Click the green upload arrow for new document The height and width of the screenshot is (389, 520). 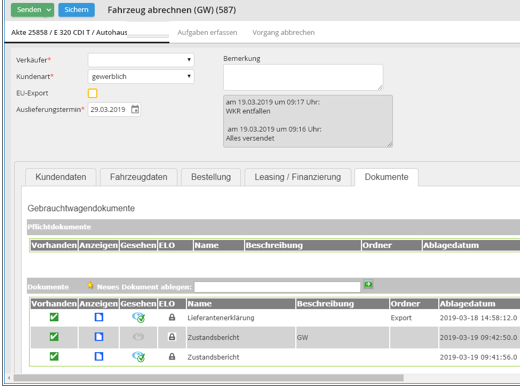pyautogui.click(x=368, y=285)
